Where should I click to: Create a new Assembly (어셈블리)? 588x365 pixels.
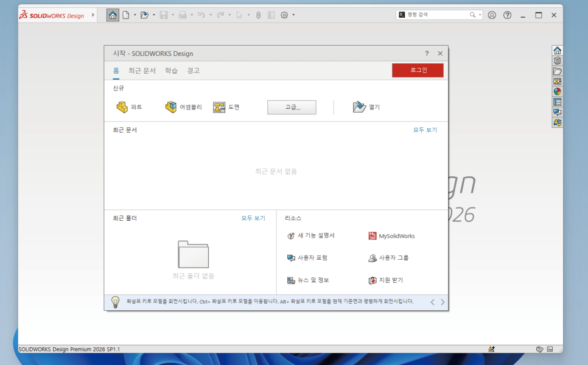point(183,107)
